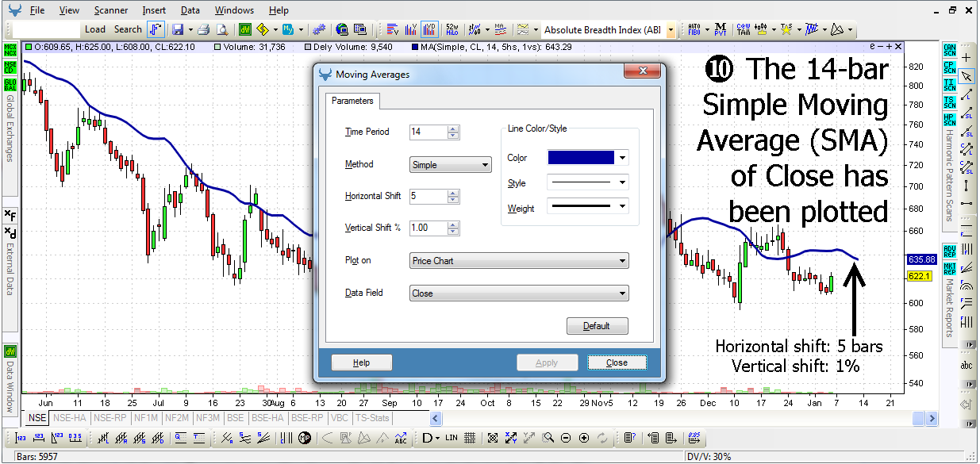Click the Help button in Moving Averages dialog
This screenshot has width=980, height=464.
(361, 362)
